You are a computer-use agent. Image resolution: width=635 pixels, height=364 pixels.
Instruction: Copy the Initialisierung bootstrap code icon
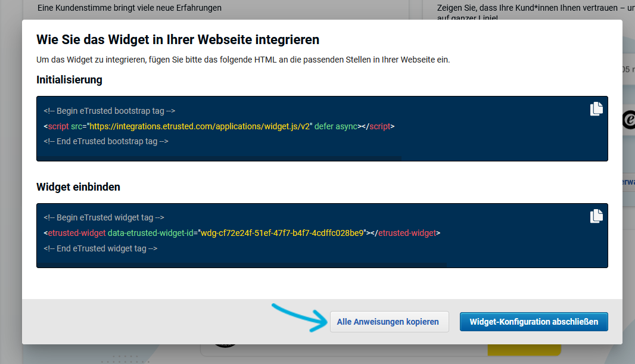tap(596, 109)
